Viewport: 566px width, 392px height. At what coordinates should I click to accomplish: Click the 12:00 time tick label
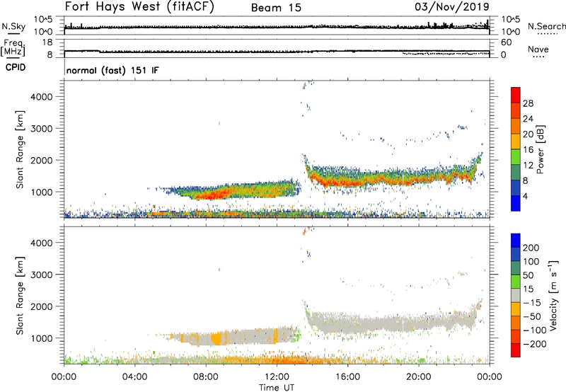pyautogui.click(x=277, y=377)
